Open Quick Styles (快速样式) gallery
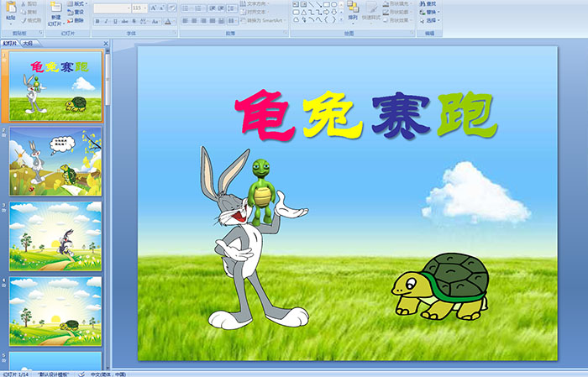The image size is (588, 377). tap(371, 13)
